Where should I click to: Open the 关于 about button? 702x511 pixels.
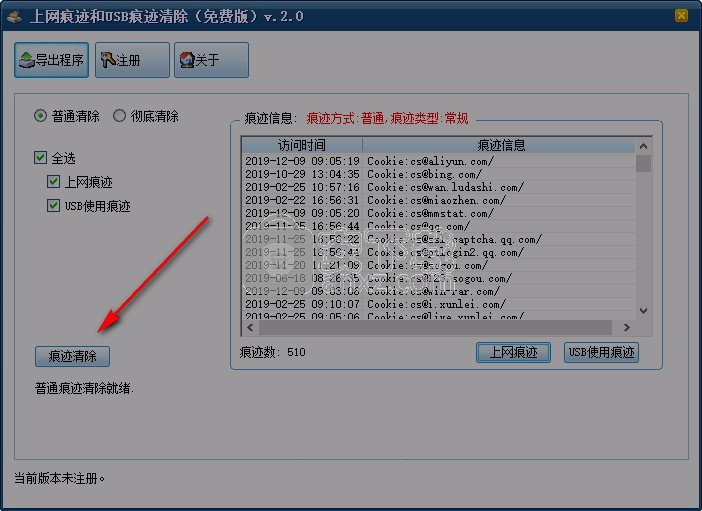(x=211, y=60)
